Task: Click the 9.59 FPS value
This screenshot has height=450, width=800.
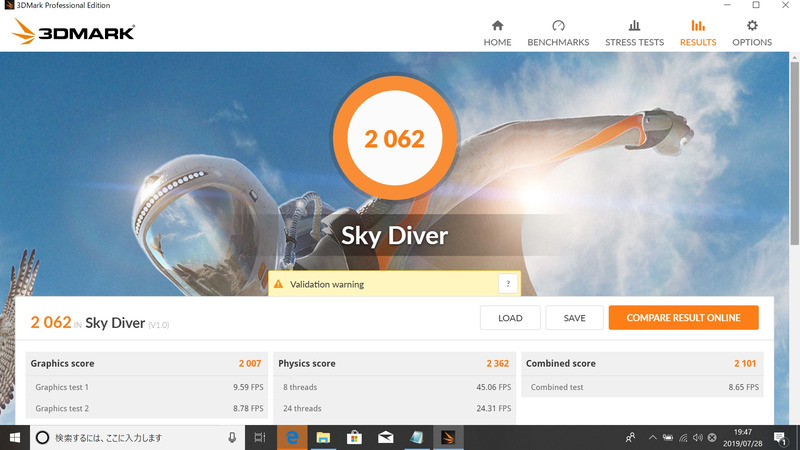Action: (x=248, y=387)
